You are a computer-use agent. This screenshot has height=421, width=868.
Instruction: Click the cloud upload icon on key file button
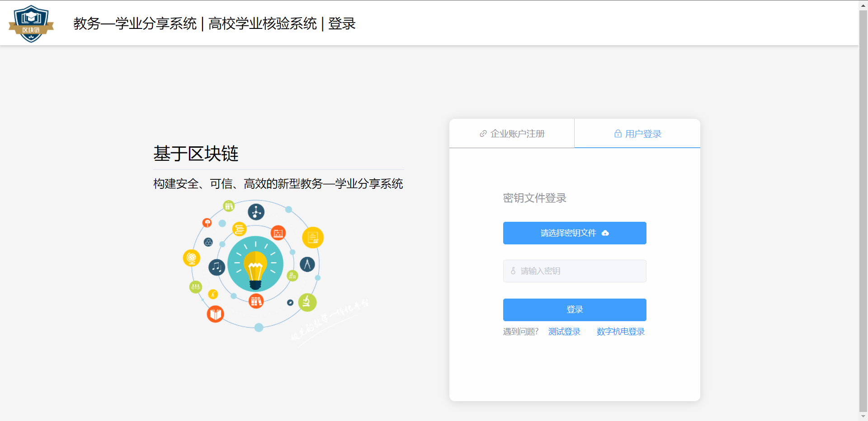point(605,233)
